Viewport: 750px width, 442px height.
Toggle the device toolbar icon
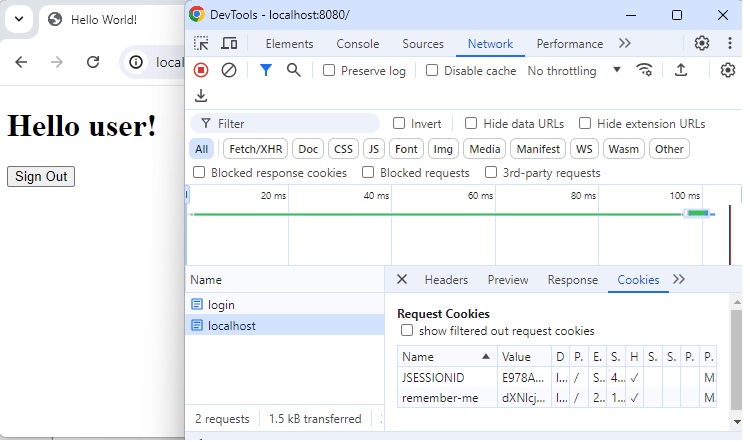[229, 44]
